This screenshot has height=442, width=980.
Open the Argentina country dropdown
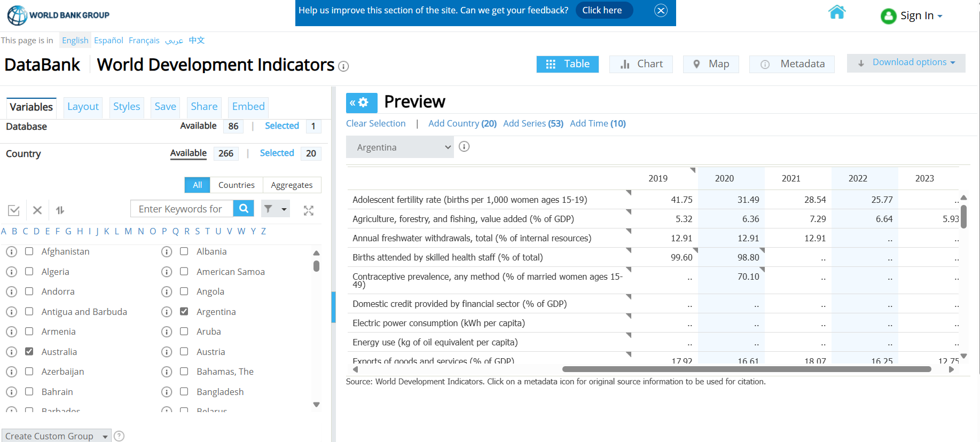400,147
